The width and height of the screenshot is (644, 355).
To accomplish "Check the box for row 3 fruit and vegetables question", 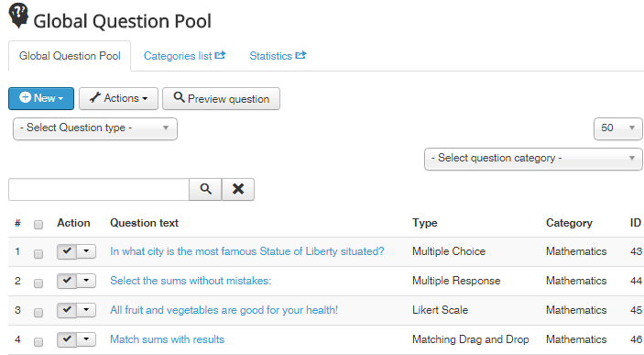I will pyautogui.click(x=38, y=313).
